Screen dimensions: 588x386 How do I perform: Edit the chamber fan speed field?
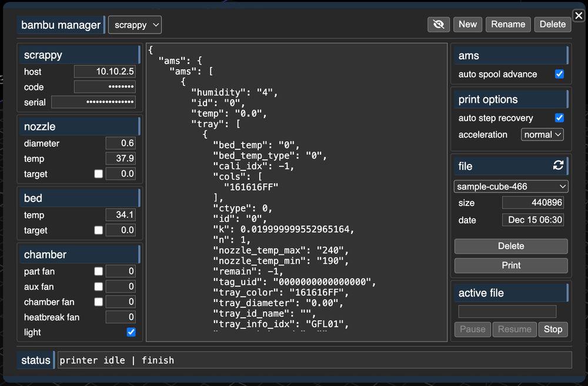click(121, 301)
